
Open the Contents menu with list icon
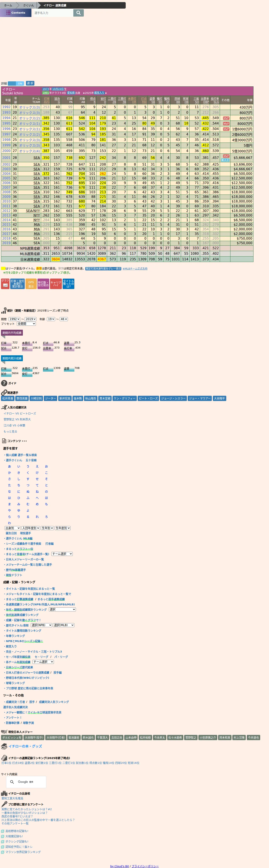16,13
